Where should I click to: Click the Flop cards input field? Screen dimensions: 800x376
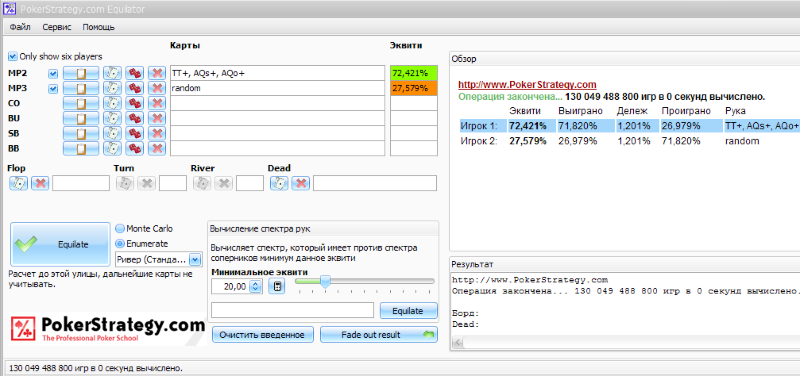81,183
